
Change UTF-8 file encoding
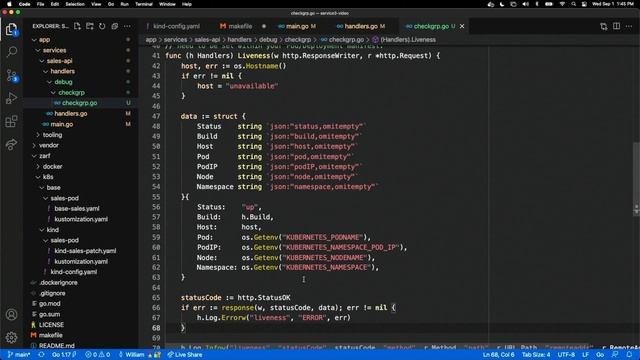click(x=566, y=355)
